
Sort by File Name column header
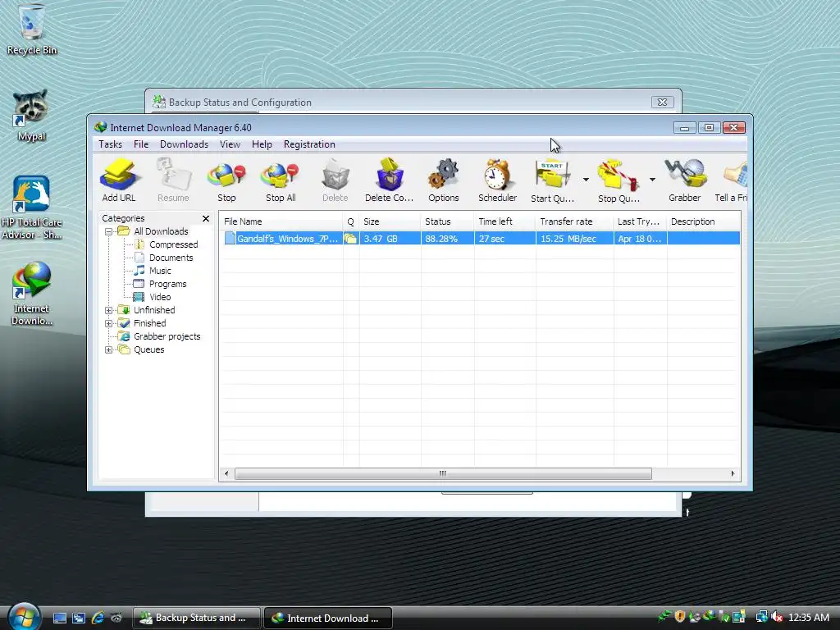[x=281, y=221]
